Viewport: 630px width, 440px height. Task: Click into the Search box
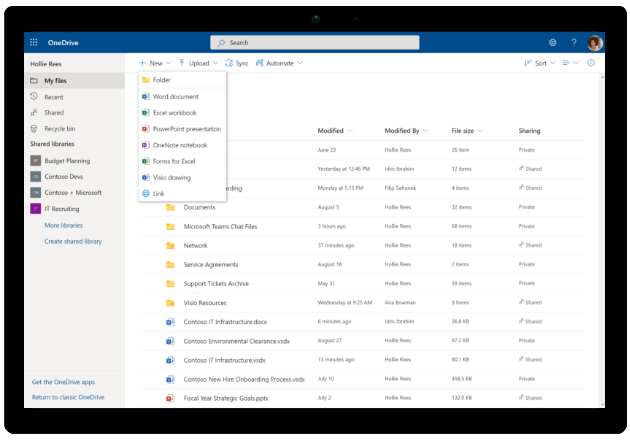[x=315, y=43]
